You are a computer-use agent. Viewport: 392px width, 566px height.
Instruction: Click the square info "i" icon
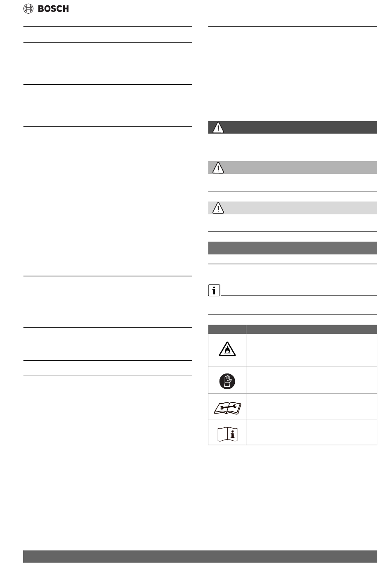[x=214, y=291]
